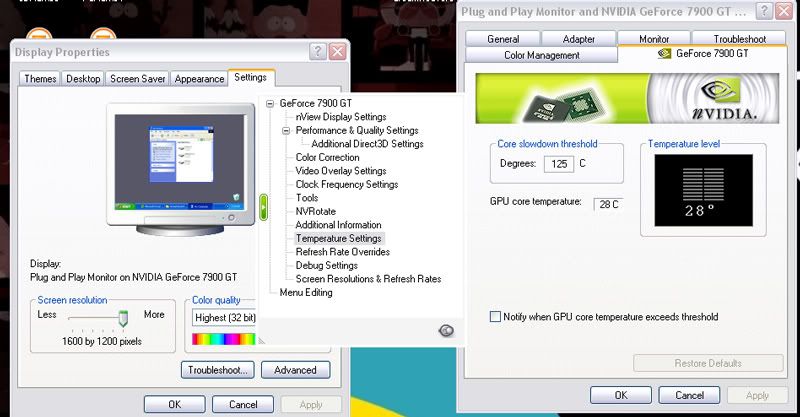
Task: Open nView Display Settings
Action: tap(341, 117)
